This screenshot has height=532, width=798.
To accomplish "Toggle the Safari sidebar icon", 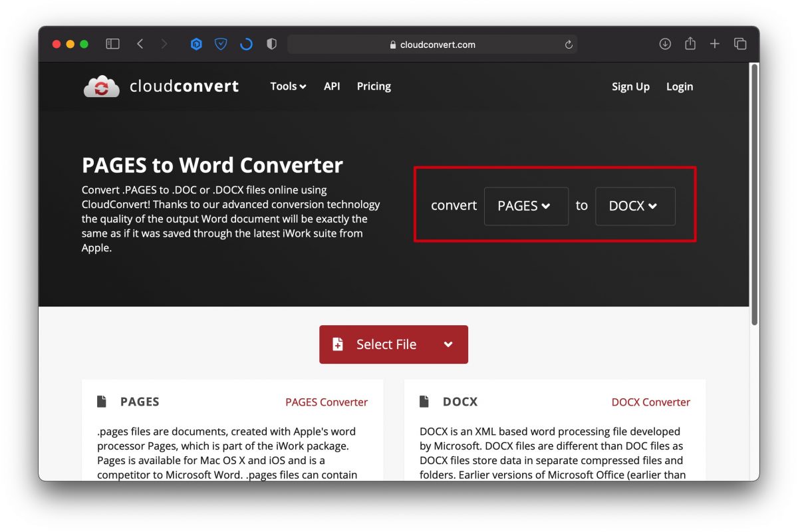I will point(112,44).
